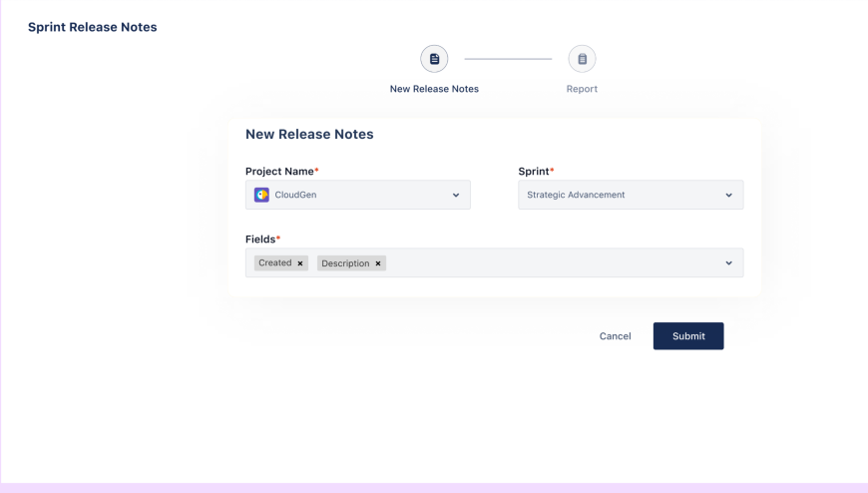Click the CloudGen project value text
Viewport: 868px width, 493px height.
(x=295, y=195)
